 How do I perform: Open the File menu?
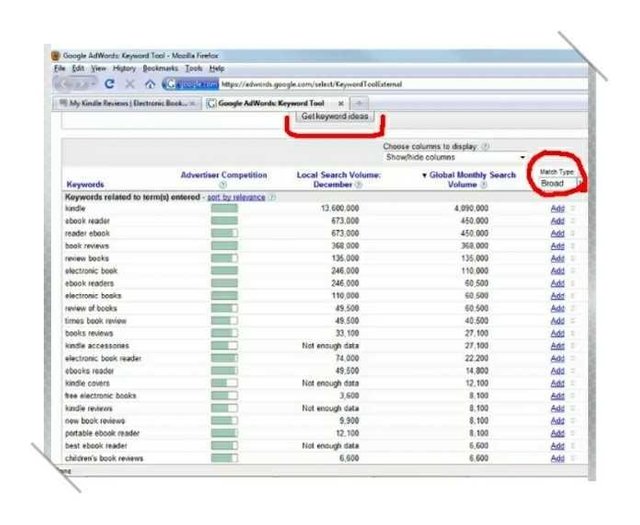coord(60,68)
